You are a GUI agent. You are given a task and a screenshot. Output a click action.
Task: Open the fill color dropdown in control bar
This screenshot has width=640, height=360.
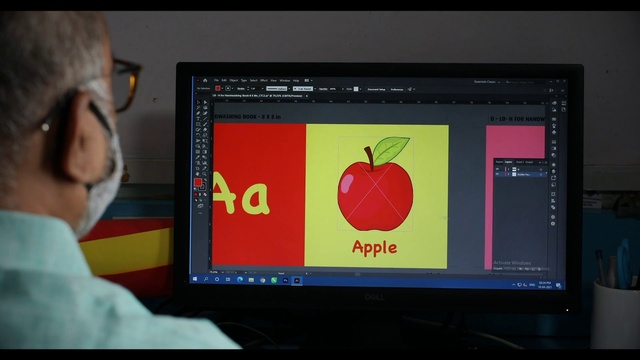(x=222, y=89)
